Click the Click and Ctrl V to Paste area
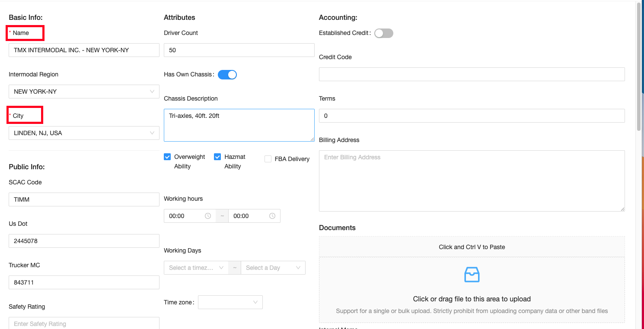Viewport: 644px width, 329px height. click(x=472, y=247)
